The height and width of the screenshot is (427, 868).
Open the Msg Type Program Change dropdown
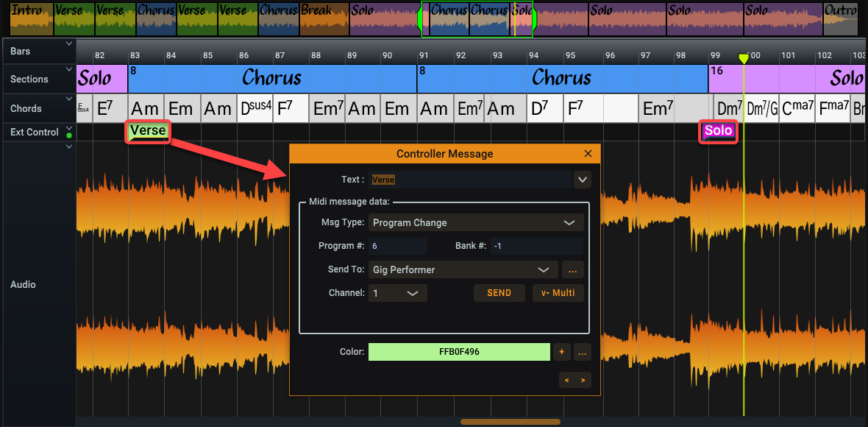coord(476,222)
